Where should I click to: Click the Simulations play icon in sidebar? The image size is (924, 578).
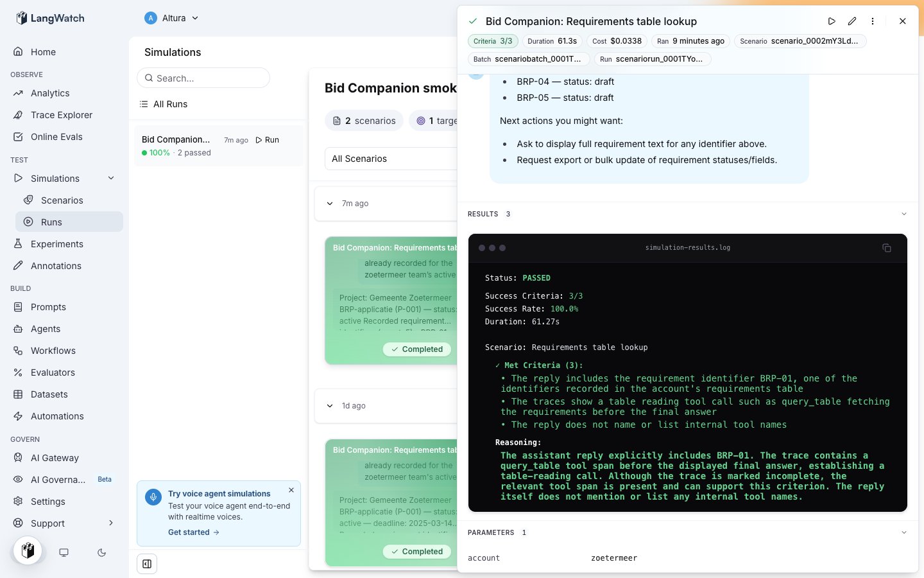pos(18,179)
